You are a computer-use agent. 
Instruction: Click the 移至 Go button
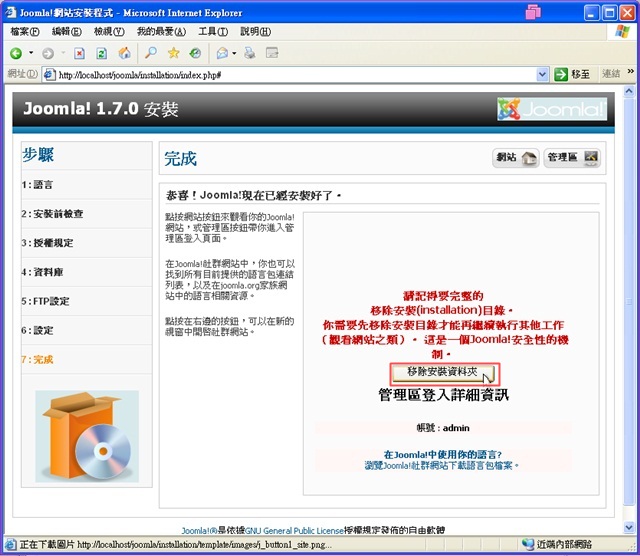[572, 74]
